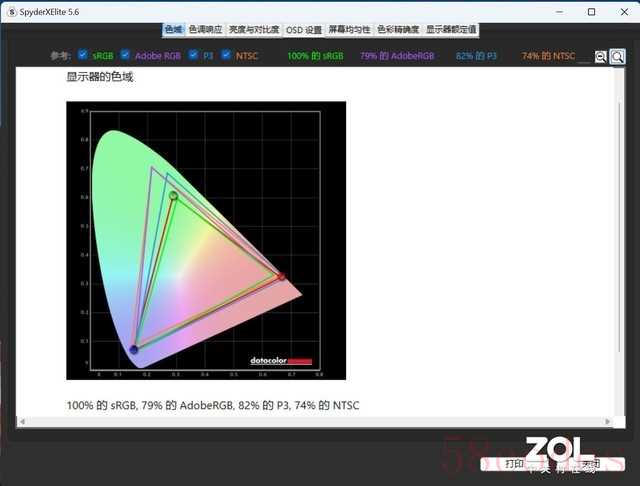Select the OSD 设置 tab
This screenshot has height=486, width=640.
pos(304,30)
